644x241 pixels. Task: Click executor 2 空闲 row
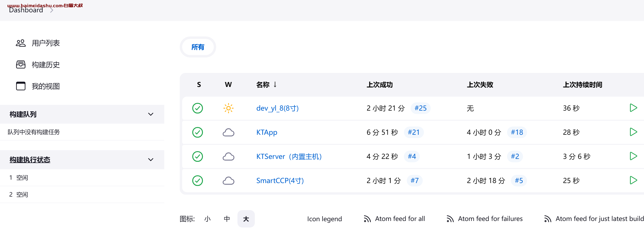coord(82,194)
